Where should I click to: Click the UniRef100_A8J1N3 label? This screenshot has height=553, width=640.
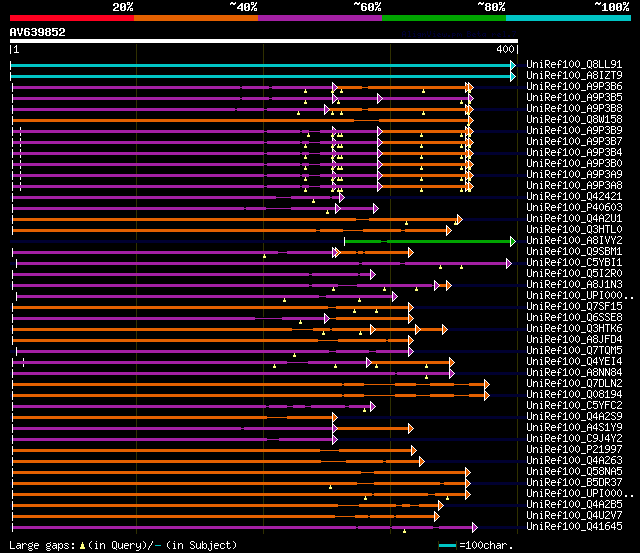point(574,285)
